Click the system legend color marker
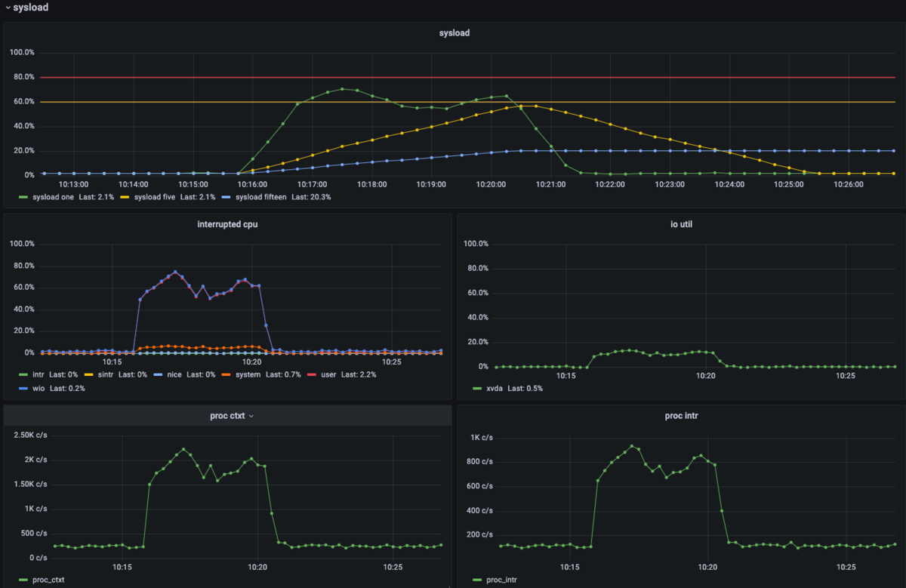 coord(226,374)
